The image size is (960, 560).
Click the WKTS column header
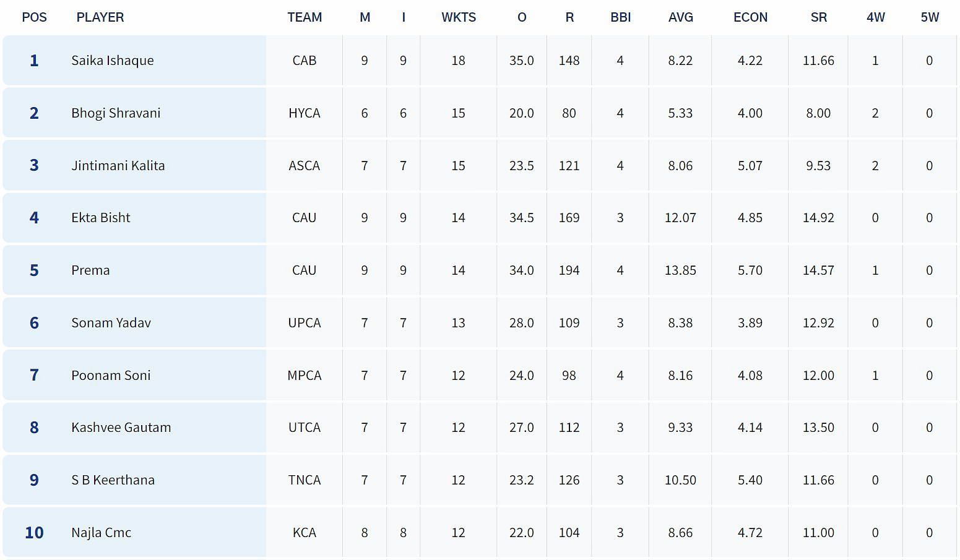point(458,17)
